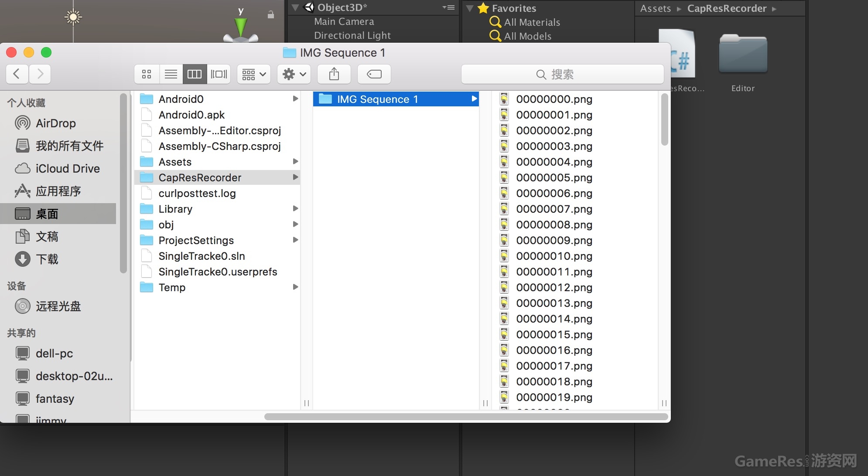Collapse the Favorites section in Unity

(x=470, y=8)
